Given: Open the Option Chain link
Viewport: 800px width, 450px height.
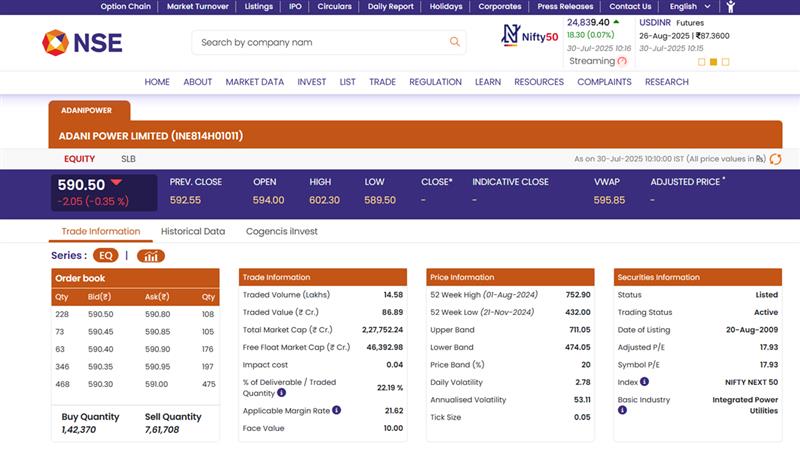Looking at the screenshot, I should [125, 6].
